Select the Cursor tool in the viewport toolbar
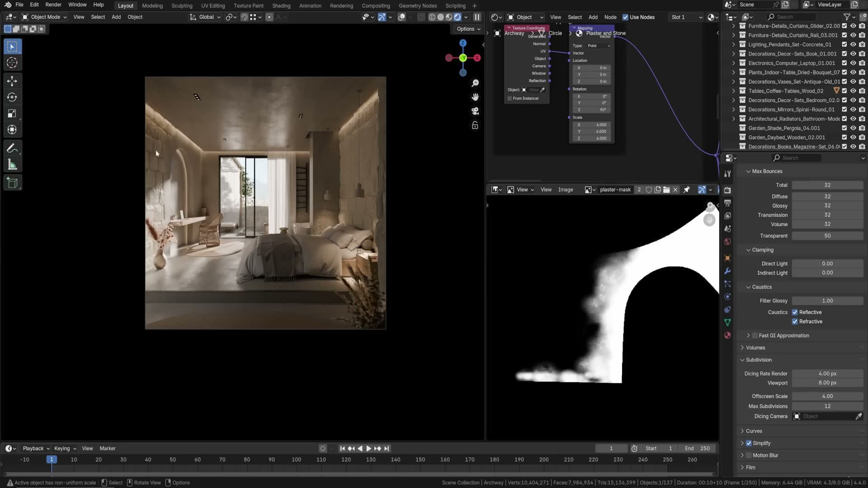Screen dimensions: 868x488 (12, 63)
